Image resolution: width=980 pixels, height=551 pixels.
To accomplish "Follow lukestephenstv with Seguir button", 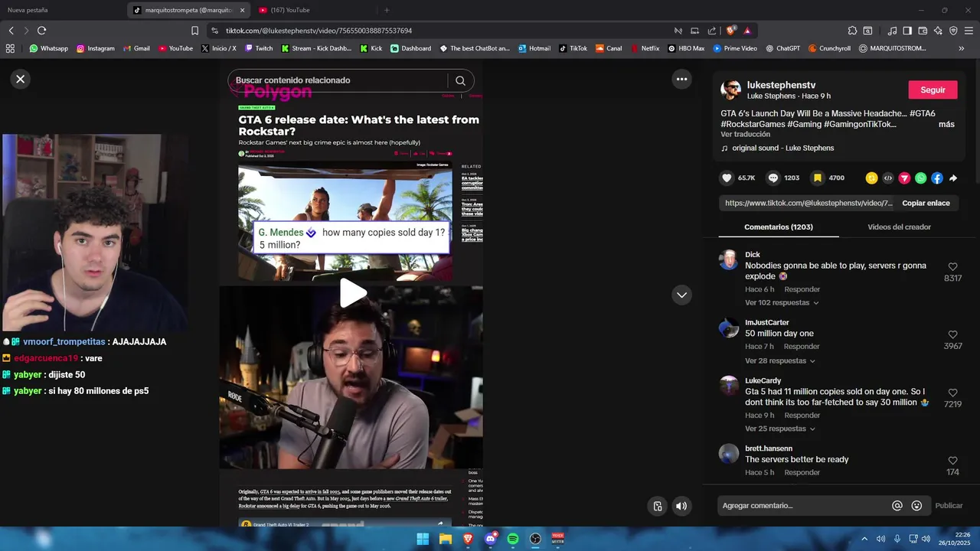I will pos(933,90).
